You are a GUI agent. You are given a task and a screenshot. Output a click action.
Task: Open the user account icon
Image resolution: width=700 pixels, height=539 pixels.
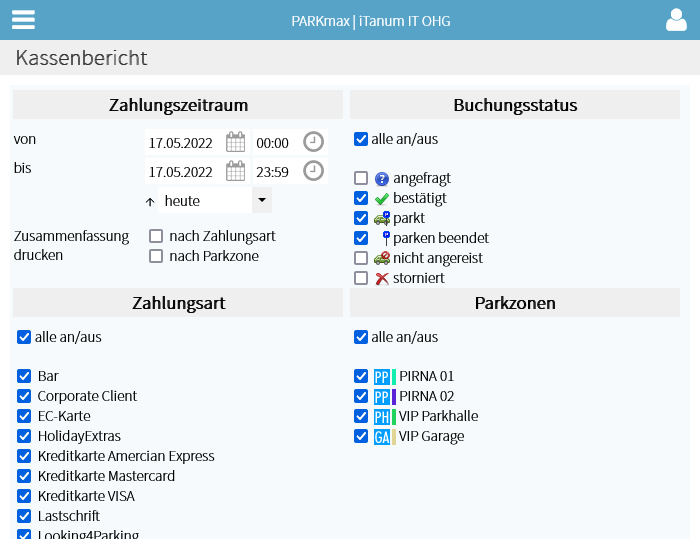coord(676,20)
